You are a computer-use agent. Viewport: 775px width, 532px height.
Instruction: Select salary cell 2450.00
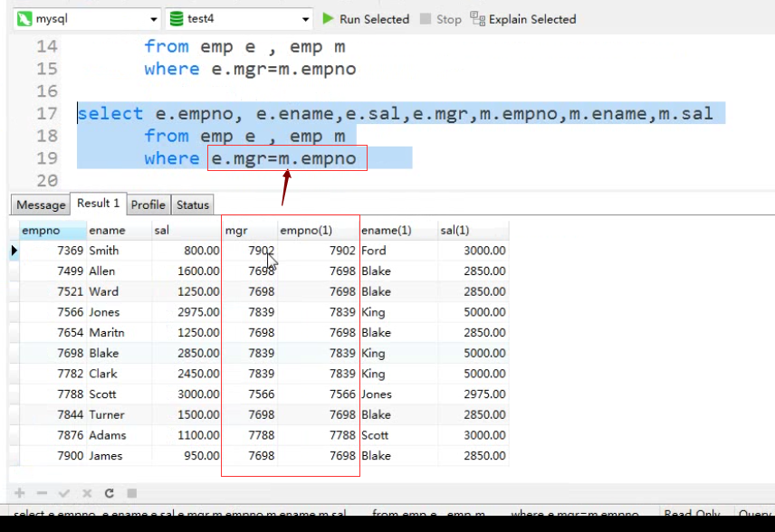(187, 374)
